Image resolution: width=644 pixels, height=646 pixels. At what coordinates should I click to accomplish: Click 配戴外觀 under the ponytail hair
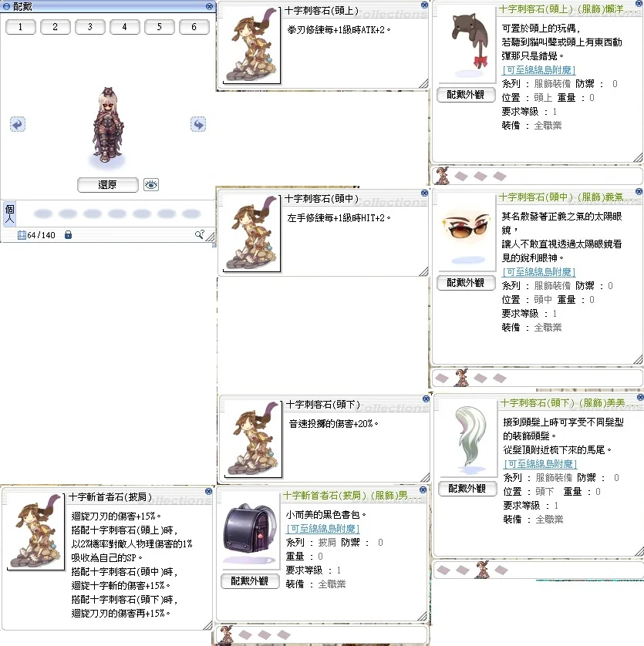(467, 489)
